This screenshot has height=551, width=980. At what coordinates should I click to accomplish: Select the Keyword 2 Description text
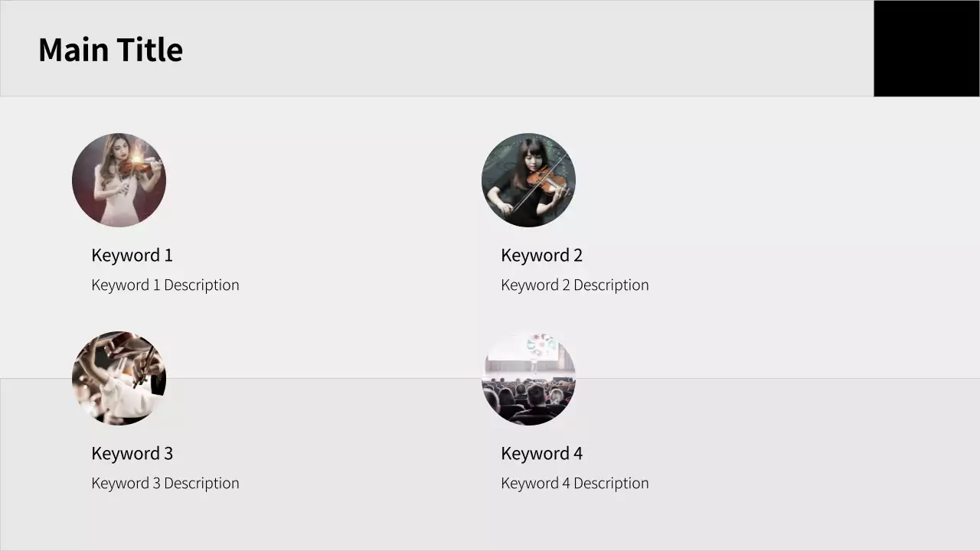coord(574,285)
